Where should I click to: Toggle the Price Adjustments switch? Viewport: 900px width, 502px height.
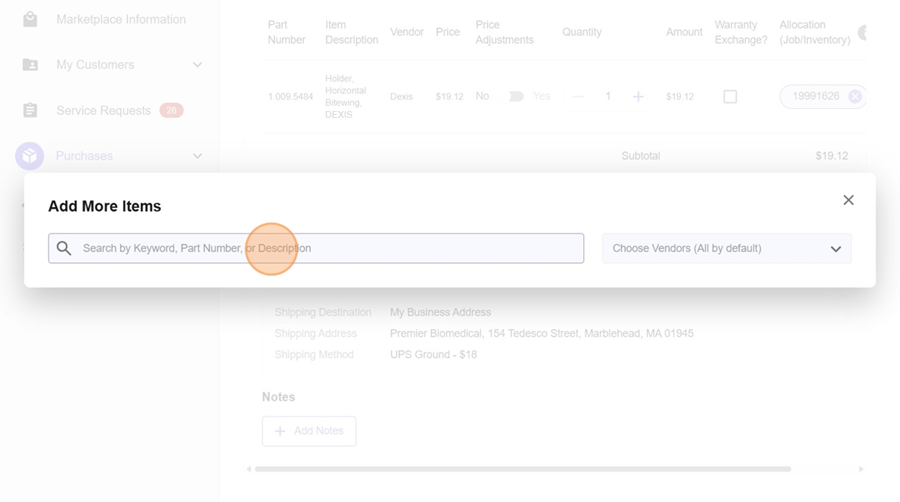[516, 97]
